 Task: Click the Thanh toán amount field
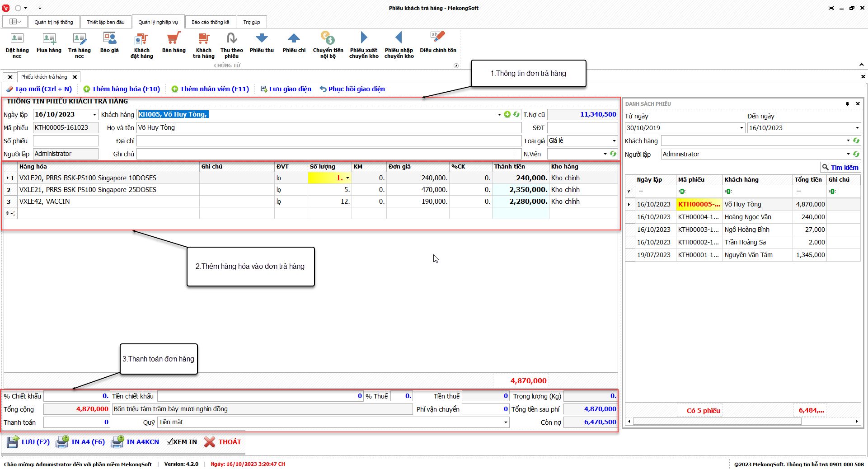tap(76, 422)
